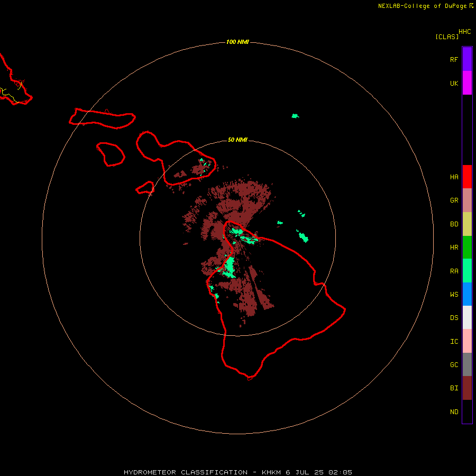
Task: Click the 100 NMI range ring label
Action: [237, 42]
